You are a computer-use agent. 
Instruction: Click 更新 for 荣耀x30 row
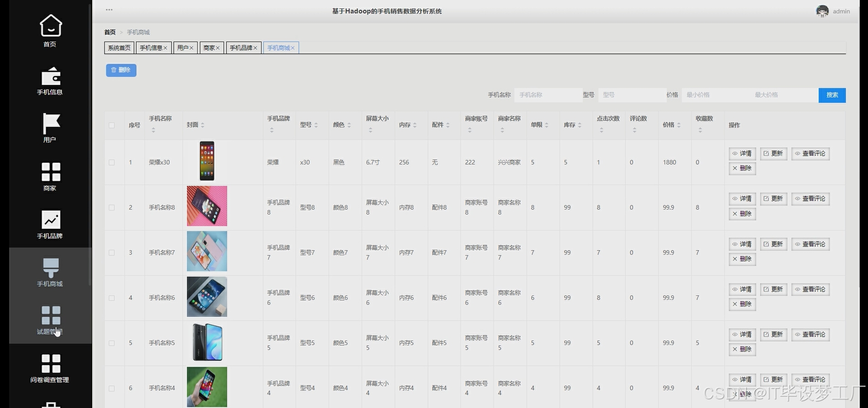tap(774, 154)
